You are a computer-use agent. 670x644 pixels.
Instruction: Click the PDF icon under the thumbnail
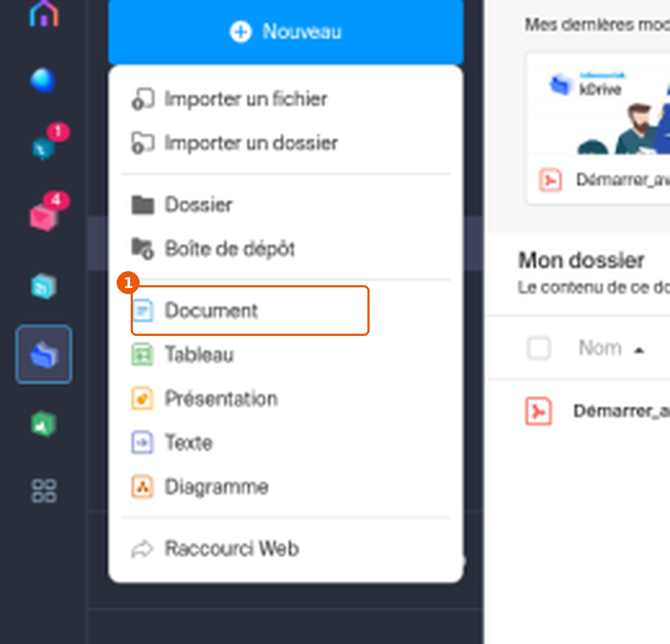[x=551, y=180]
